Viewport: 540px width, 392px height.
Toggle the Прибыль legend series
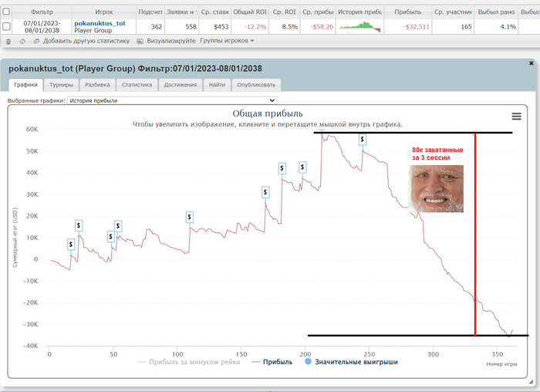[x=272, y=362]
